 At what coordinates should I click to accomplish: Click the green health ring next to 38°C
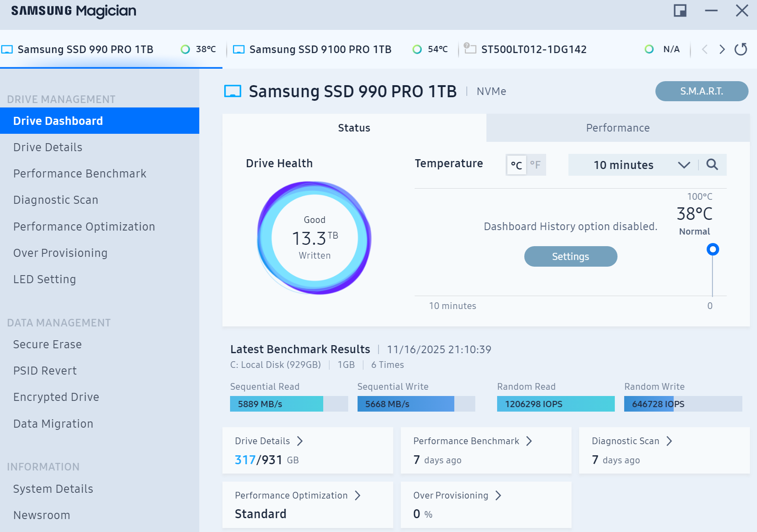click(185, 49)
